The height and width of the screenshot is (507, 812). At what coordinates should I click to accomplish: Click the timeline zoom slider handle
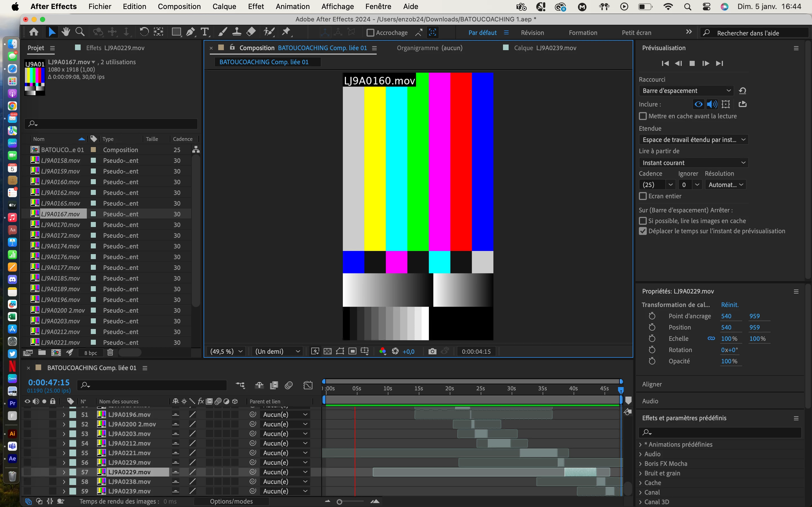(339, 502)
